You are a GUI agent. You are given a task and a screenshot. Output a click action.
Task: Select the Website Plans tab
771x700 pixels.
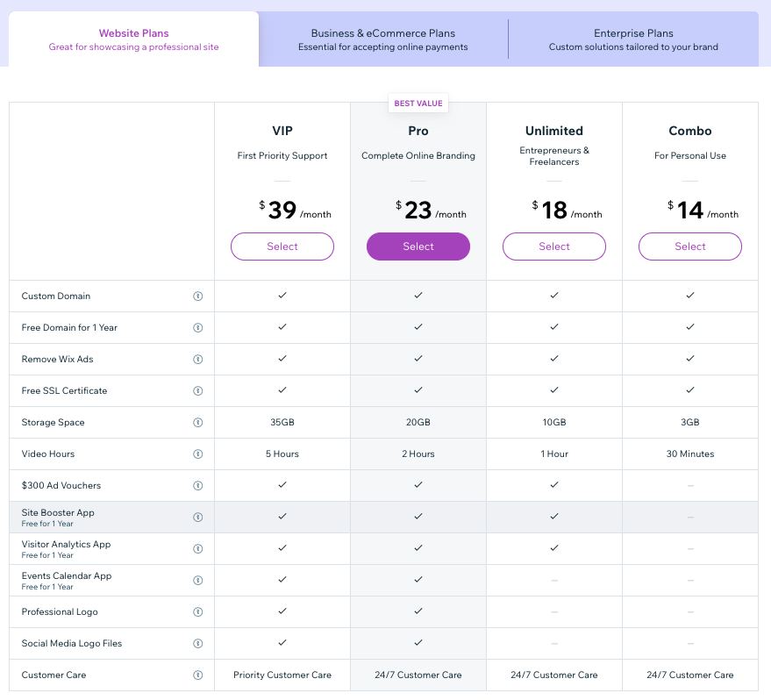tap(133, 39)
